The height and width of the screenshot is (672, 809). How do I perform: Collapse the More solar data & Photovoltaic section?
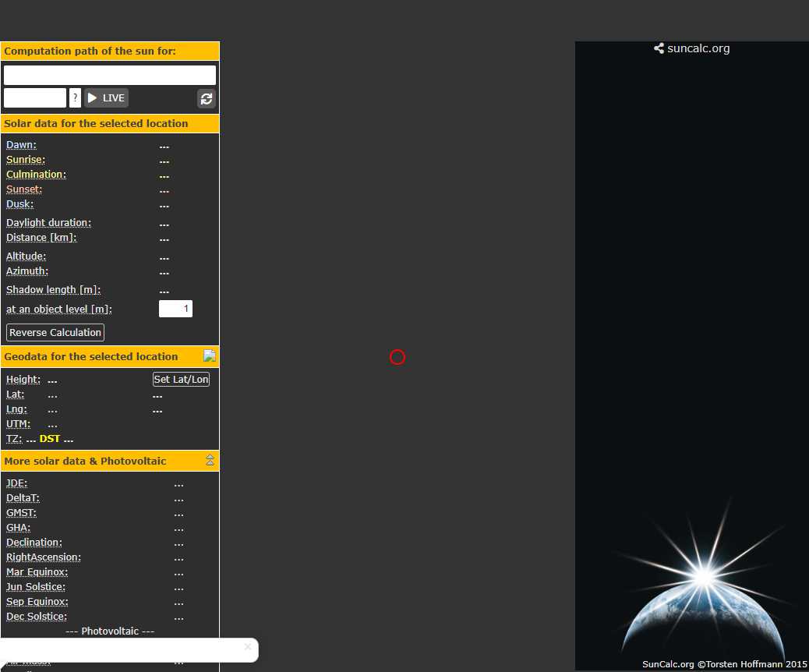(210, 461)
